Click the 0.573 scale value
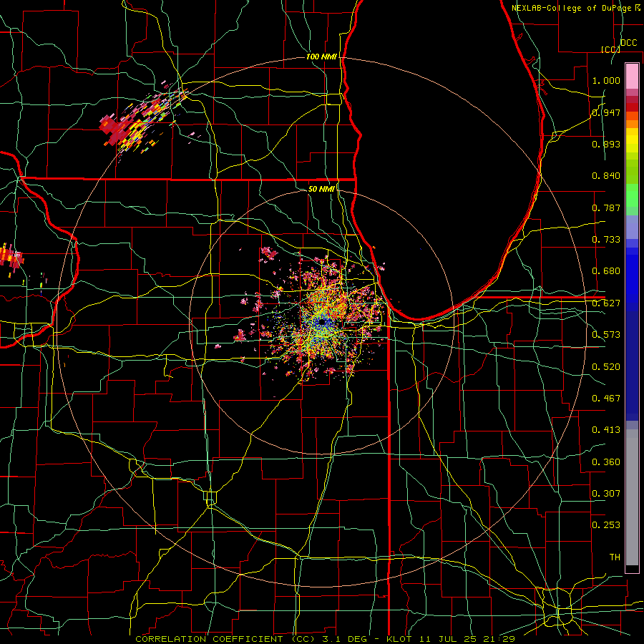 click(x=606, y=334)
